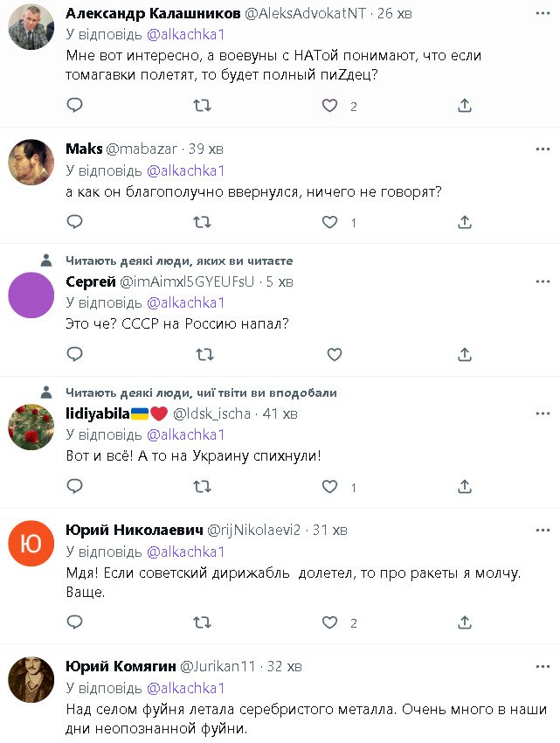Share the tweet from Maks
The height and width of the screenshot is (743, 560).
[465, 223]
